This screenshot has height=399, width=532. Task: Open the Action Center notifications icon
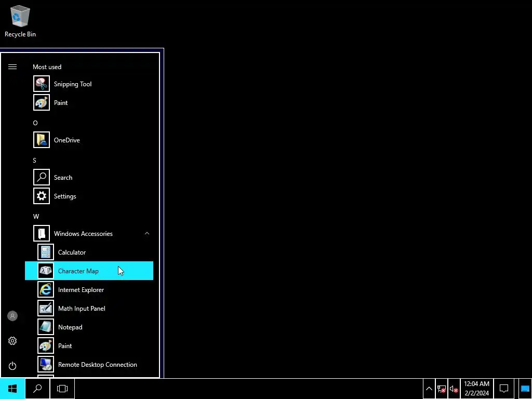pos(504,389)
